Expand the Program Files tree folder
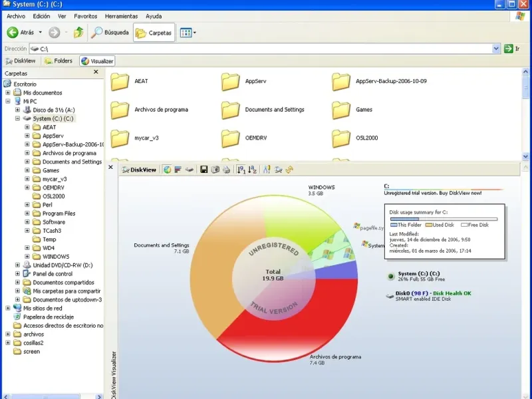The image size is (532, 399). coord(27,213)
